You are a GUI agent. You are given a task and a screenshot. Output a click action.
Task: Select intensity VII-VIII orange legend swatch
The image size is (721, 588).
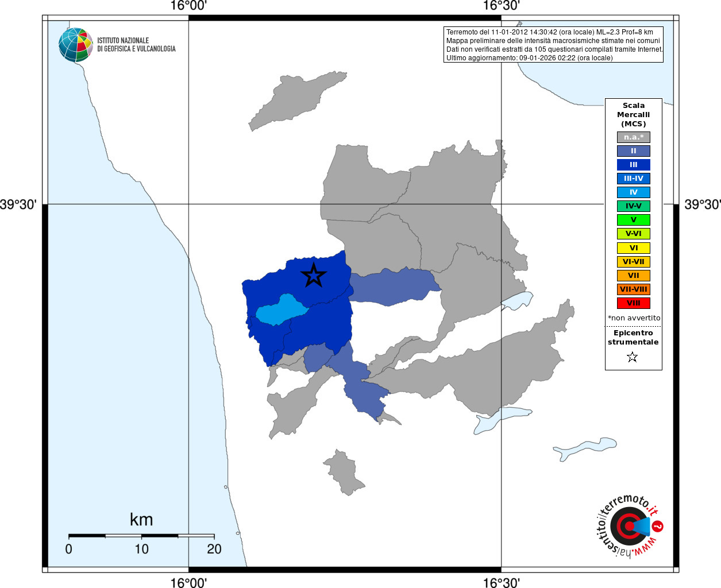pyautogui.click(x=634, y=289)
